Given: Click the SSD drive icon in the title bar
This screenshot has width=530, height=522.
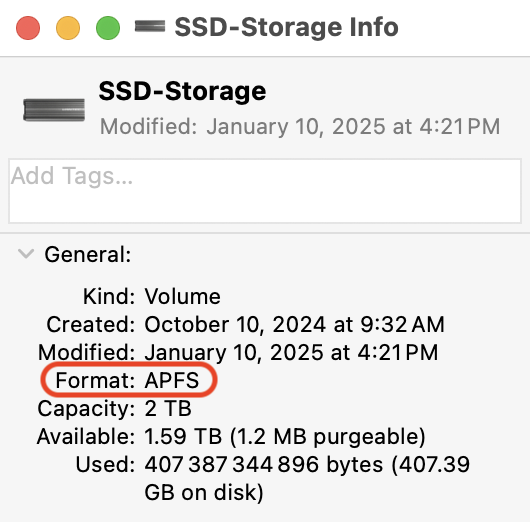Looking at the screenshot, I should [x=150, y=27].
